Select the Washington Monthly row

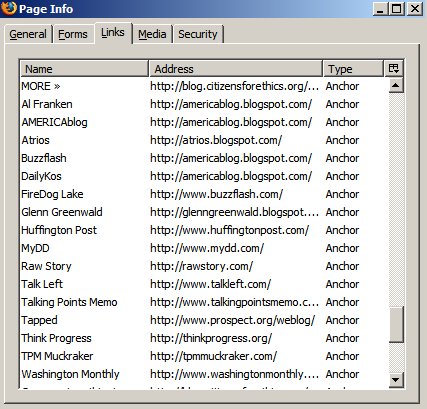pyautogui.click(x=204, y=374)
